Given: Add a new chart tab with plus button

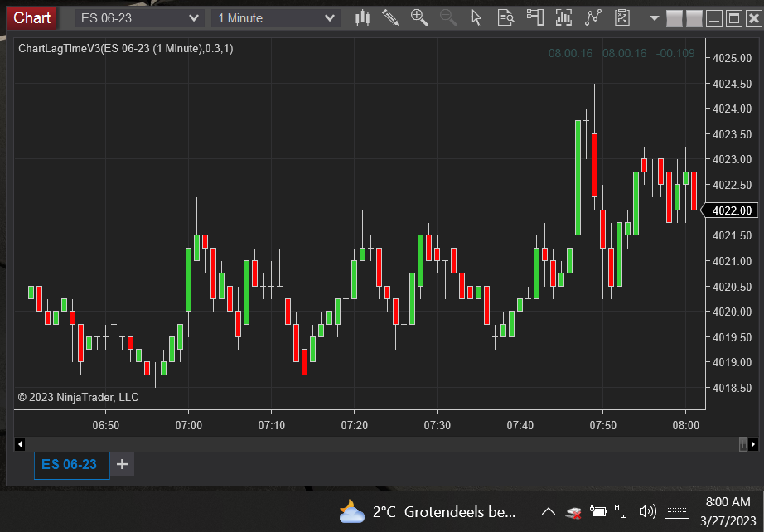Looking at the screenshot, I should coord(121,465).
